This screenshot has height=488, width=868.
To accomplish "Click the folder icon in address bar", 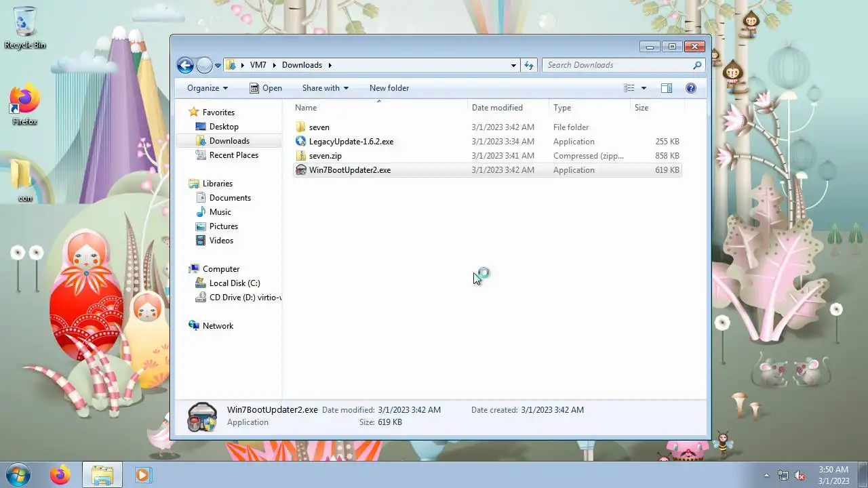I will (x=231, y=65).
